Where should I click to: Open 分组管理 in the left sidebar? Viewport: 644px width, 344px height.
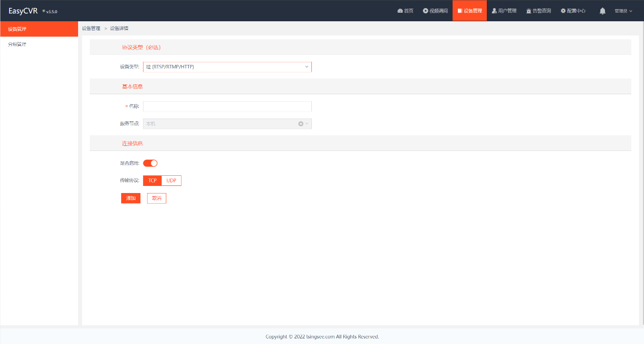[x=39, y=44]
